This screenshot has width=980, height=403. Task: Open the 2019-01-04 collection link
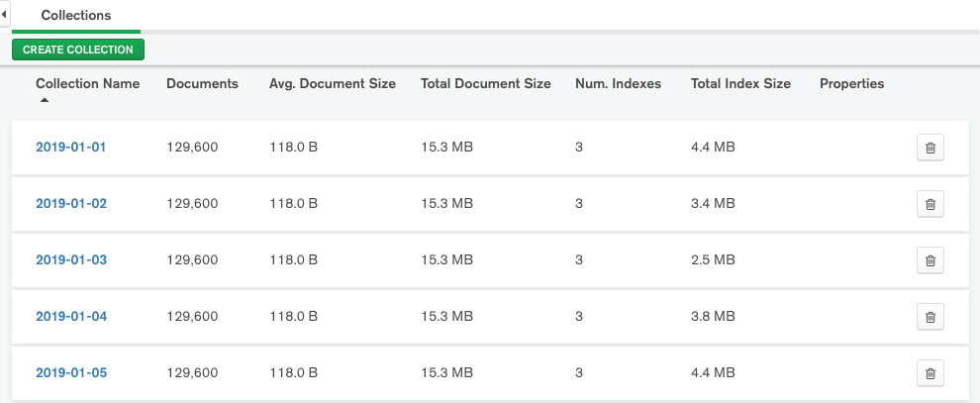tap(71, 317)
